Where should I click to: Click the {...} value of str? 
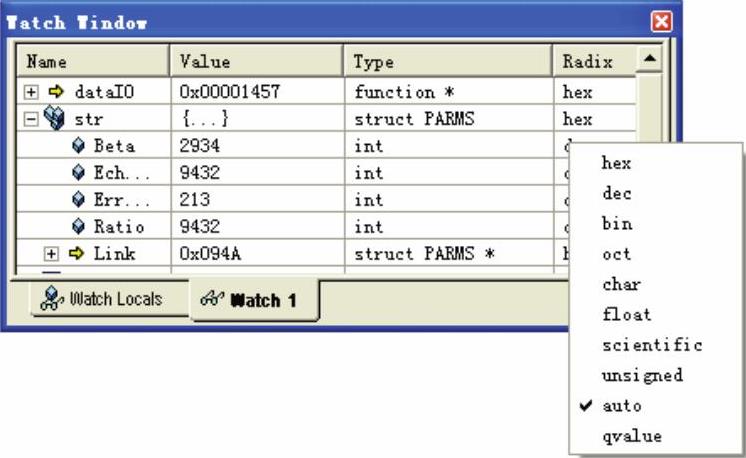point(205,118)
